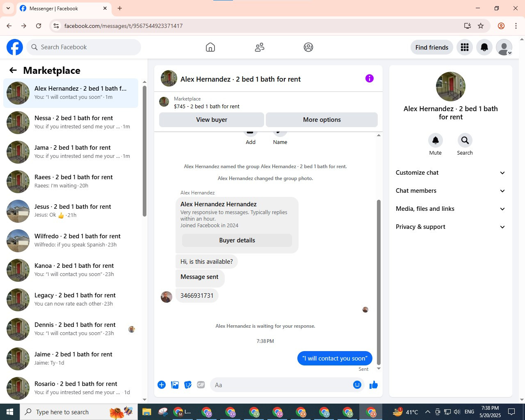Open Buyer details button

[237, 240]
